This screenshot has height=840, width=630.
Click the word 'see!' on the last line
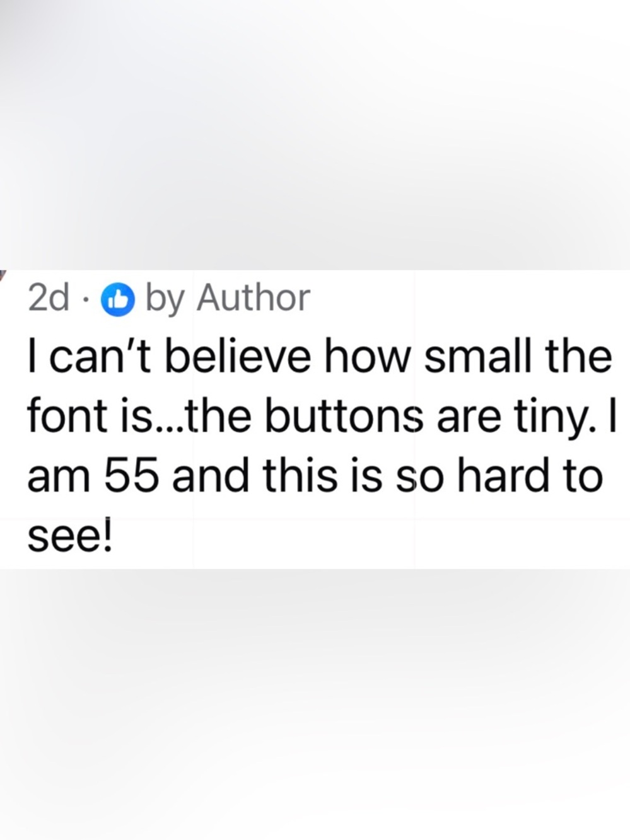tap(70, 536)
